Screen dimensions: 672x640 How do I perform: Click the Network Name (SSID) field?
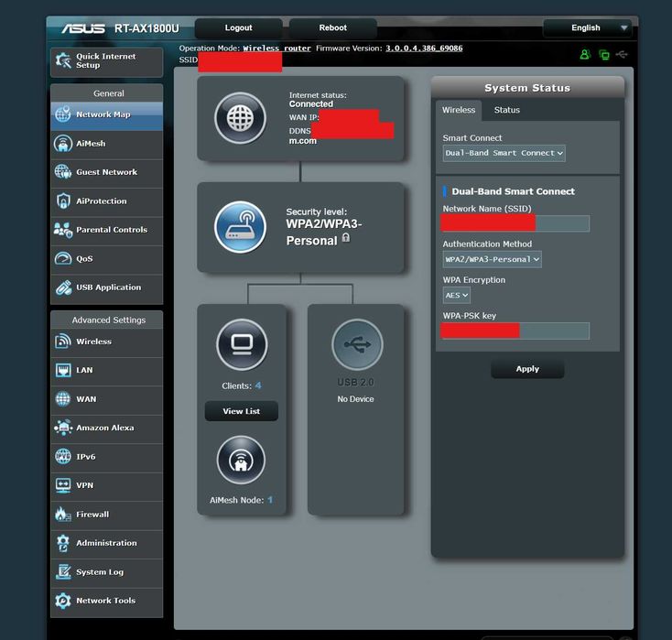(515, 223)
